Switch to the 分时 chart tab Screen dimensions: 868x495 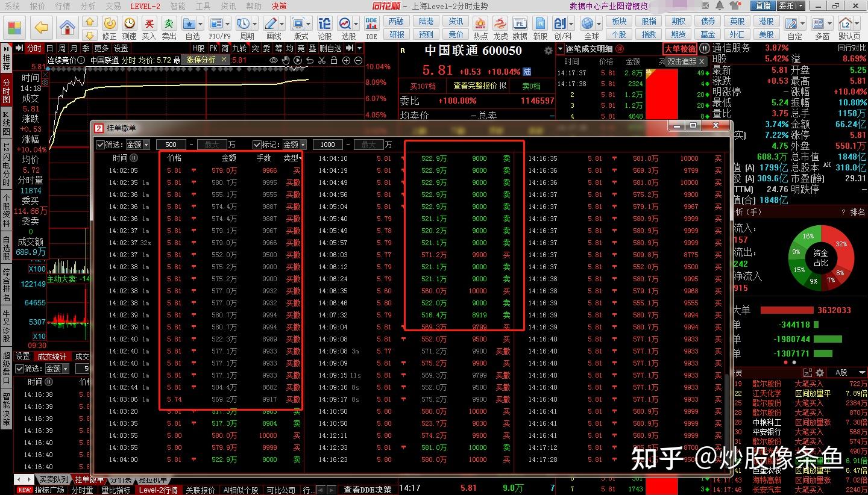pos(34,48)
